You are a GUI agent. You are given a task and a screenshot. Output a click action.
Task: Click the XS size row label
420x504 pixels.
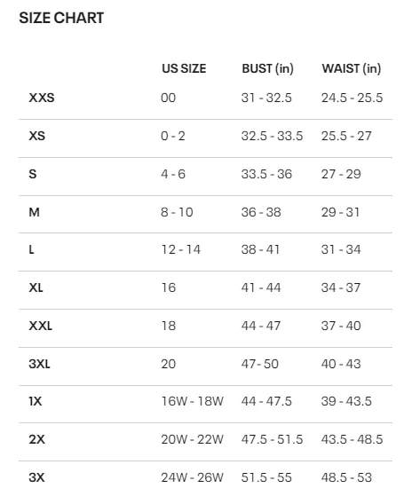tap(37, 136)
